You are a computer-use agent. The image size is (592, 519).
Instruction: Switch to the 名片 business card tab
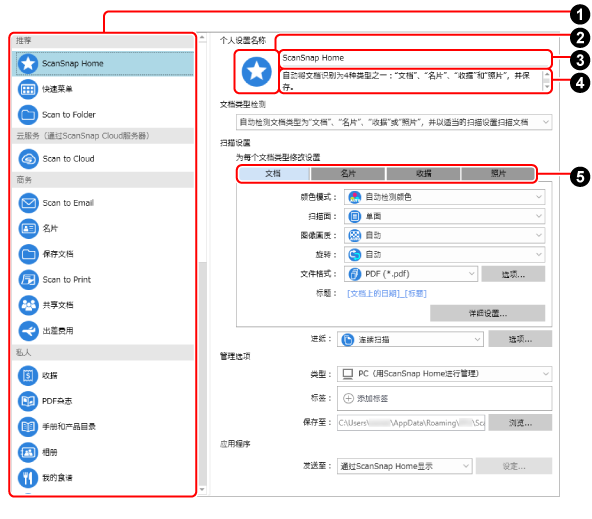[x=348, y=174]
